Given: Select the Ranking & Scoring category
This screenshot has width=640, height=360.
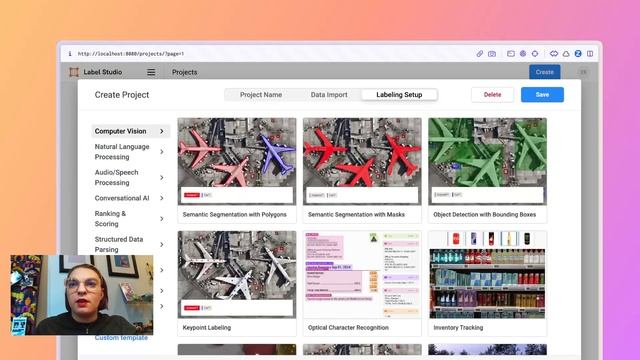Looking at the screenshot, I should (x=131, y=219).
